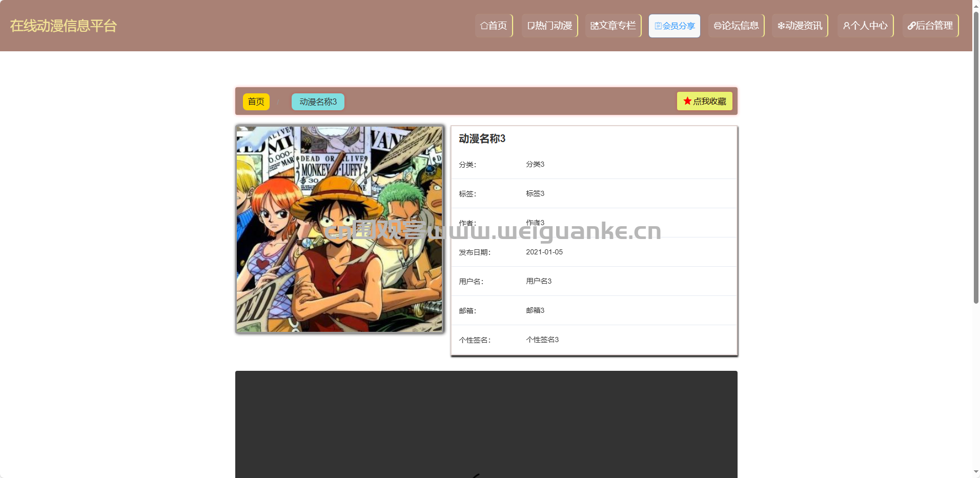Click the person icon beside 个人中心
The width and height of the screenshot is (980, 478).
click(846, 26)
